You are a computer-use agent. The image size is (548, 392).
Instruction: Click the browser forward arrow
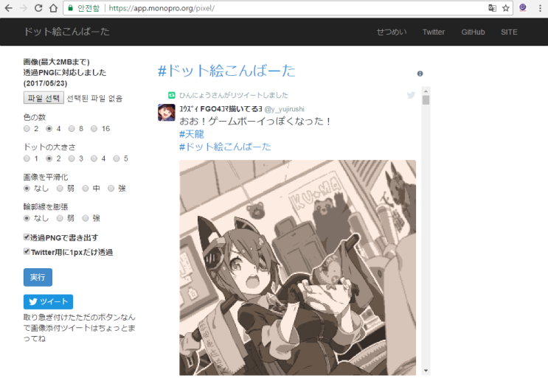24,8
